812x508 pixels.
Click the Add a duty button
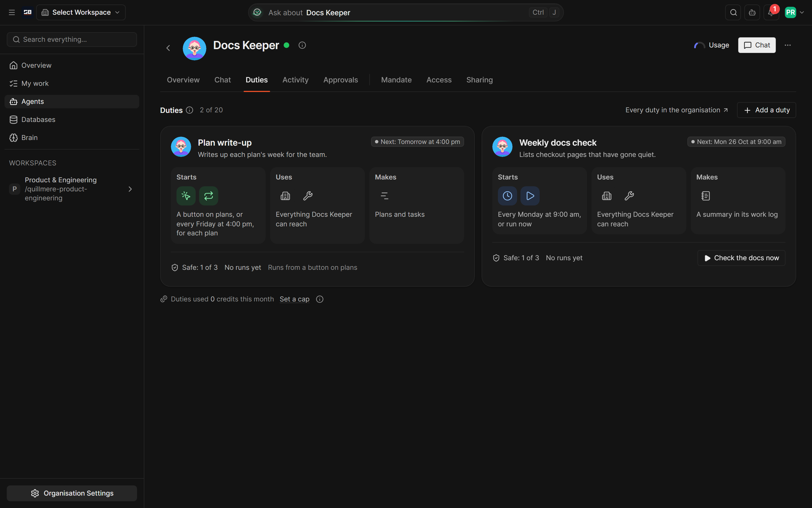click(x=766, y=110)
